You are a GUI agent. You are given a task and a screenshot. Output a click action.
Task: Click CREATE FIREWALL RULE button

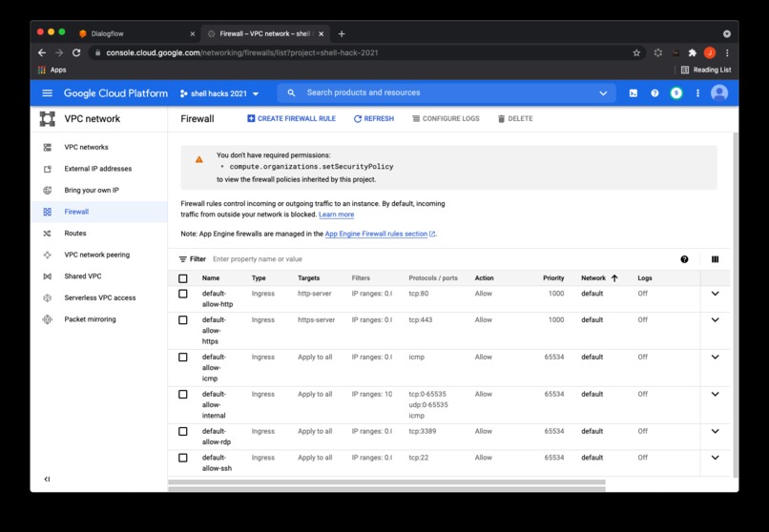point(291,118)
